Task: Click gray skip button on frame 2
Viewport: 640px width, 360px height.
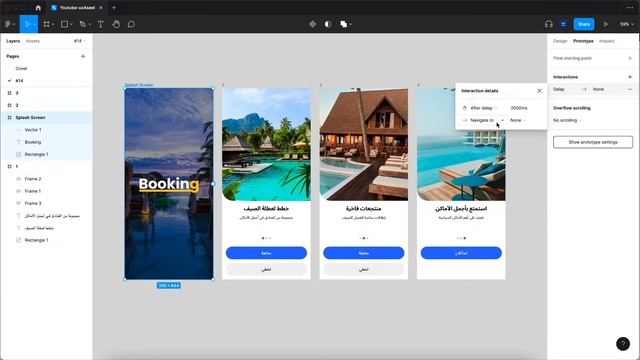Action: pyautogui.click(x=363, y=269)
